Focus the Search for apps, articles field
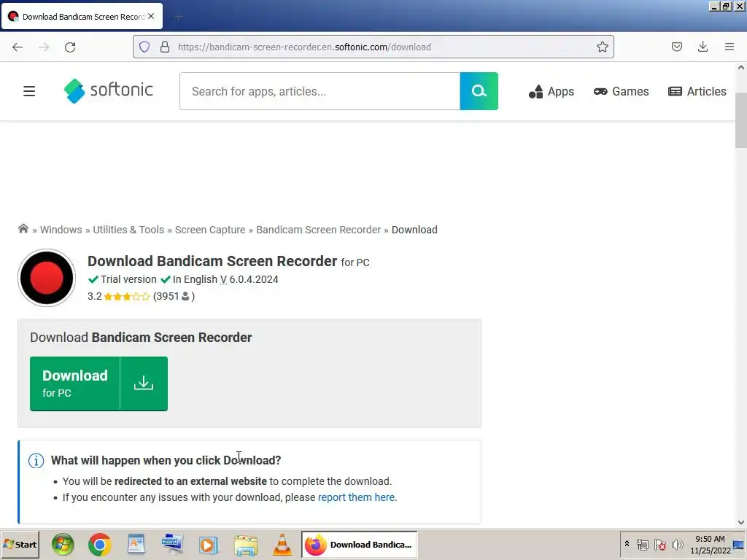 click(x=320, y=91)
